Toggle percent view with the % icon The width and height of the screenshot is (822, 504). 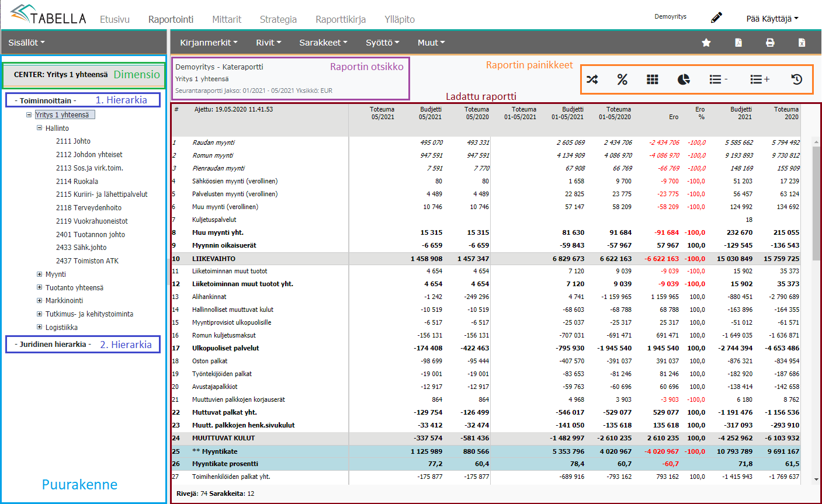coord(622,79)
